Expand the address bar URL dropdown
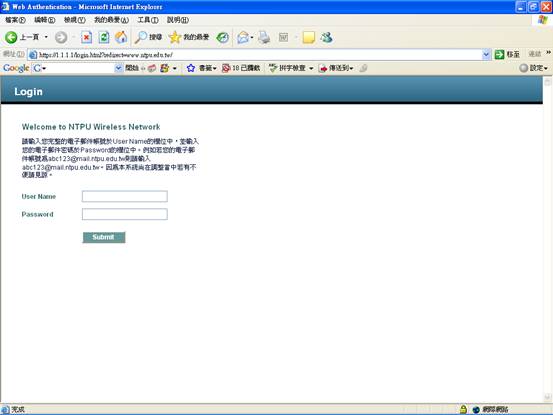Screen dimensions: 553x415 486,54
